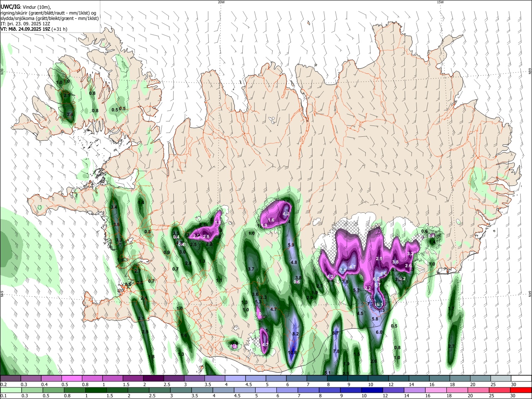Viewport: 532px width, 399px height.
Task: Select the dark magenta 1.5–2 snow swatch
Action: 133,378
